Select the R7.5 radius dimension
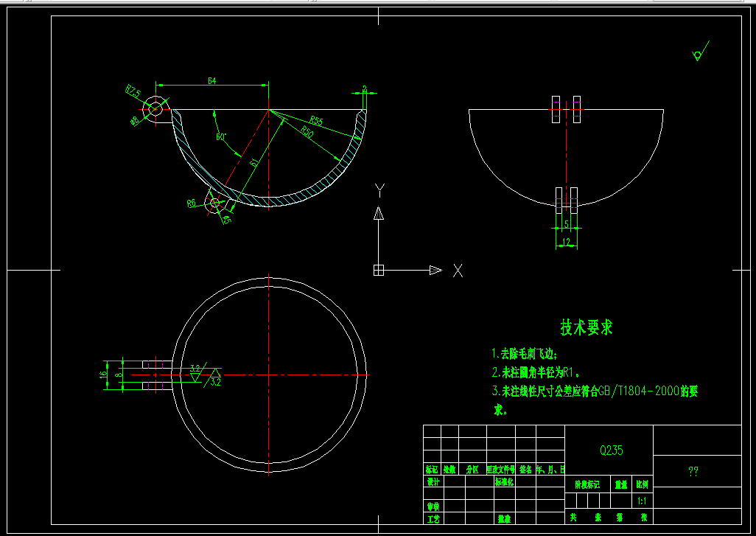 133,91
